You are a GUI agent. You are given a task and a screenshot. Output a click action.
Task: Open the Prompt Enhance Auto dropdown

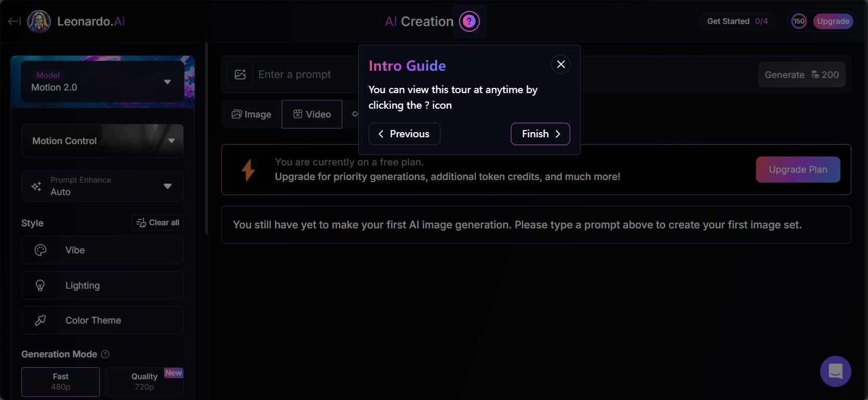click(x=102, y=186)
